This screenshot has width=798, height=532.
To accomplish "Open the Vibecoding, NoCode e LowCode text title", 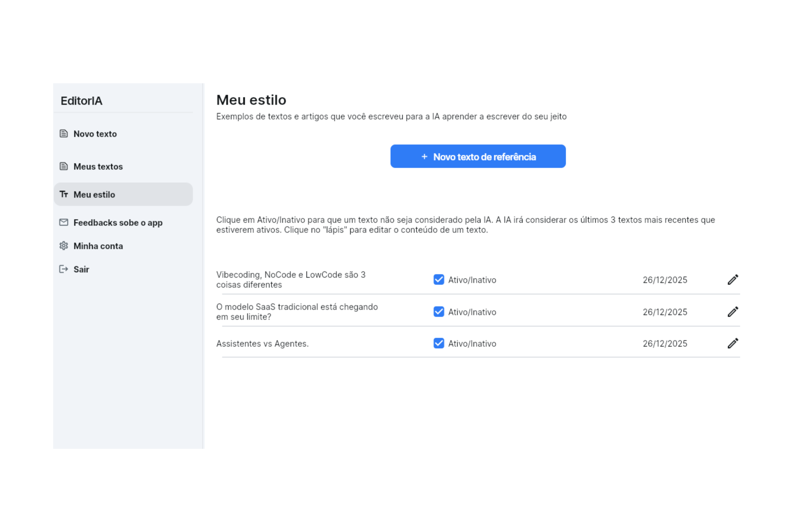I will (290, 280).
